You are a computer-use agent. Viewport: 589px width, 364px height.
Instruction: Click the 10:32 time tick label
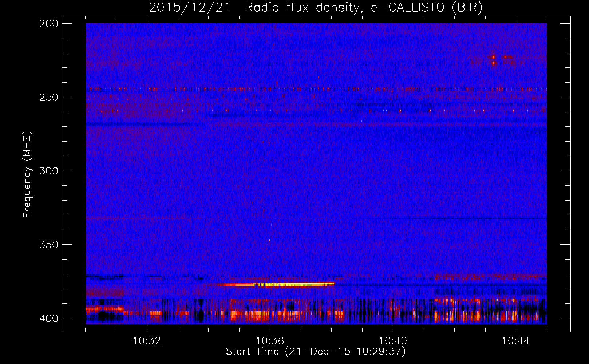pyautogui.click(x=147, y=341)
